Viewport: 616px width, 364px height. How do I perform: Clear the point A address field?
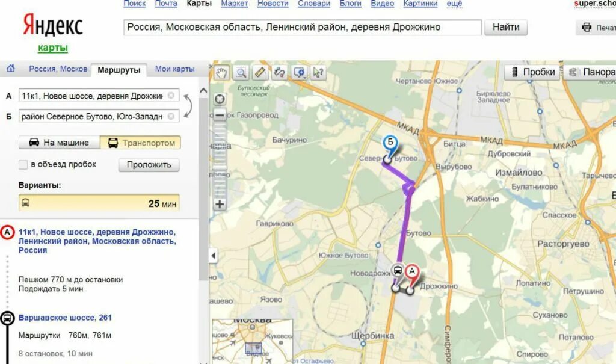point(171,96)
